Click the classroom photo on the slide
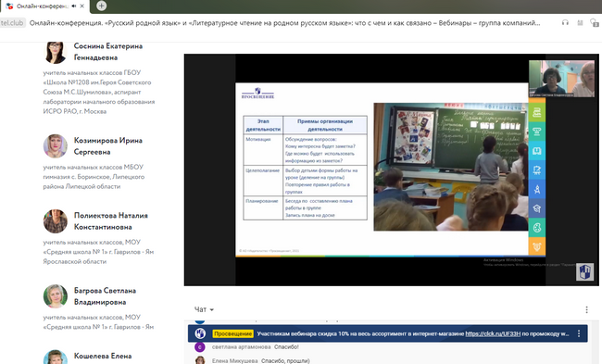The image size is (602, 364). tap(451, 167)
